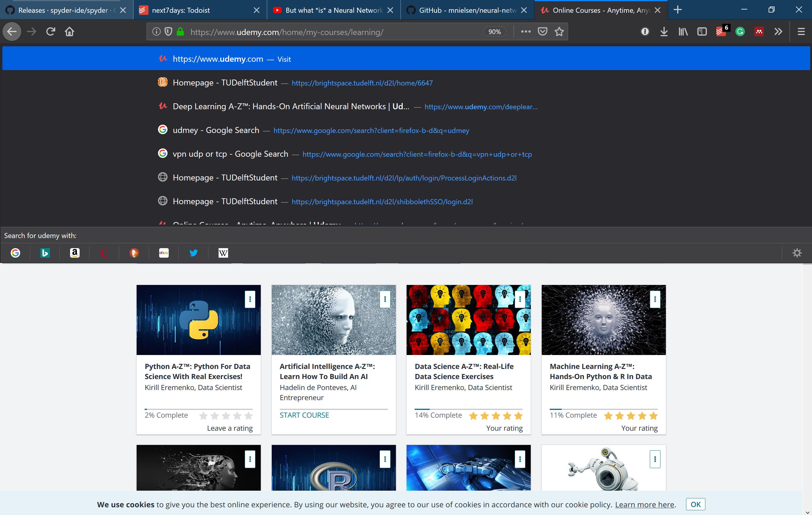Screen dimensions: 812x515
Task: Open the Grammarly extension icon
Action: click(x=740, y=32)
